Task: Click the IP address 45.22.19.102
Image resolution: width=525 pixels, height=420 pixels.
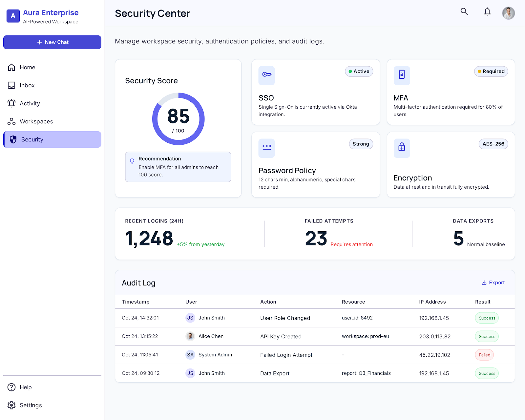Action: pyautogui.click(x=434, y=355)
